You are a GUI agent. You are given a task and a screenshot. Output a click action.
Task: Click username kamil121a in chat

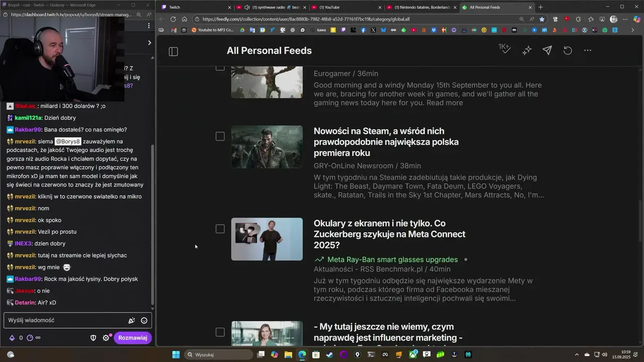[28, 118]
